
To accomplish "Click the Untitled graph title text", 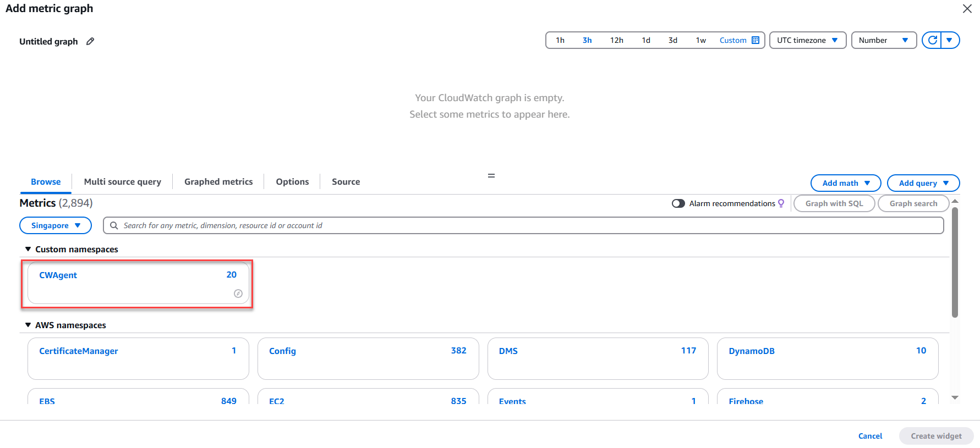I will pyautogui.click(x=48, y=41).
